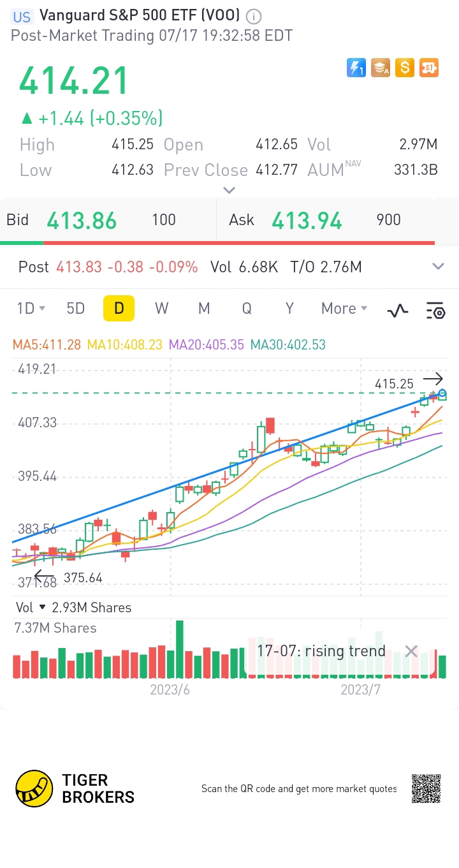Screen dimensions: 459x868
Task: Tap the Low value 412.63
Action: click(x=133, y=170)
